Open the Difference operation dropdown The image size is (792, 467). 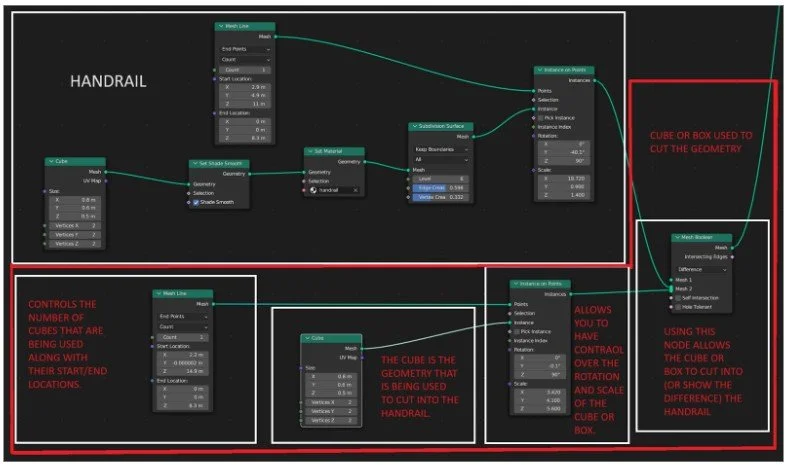pyautogui.click(x=702, y=270)
